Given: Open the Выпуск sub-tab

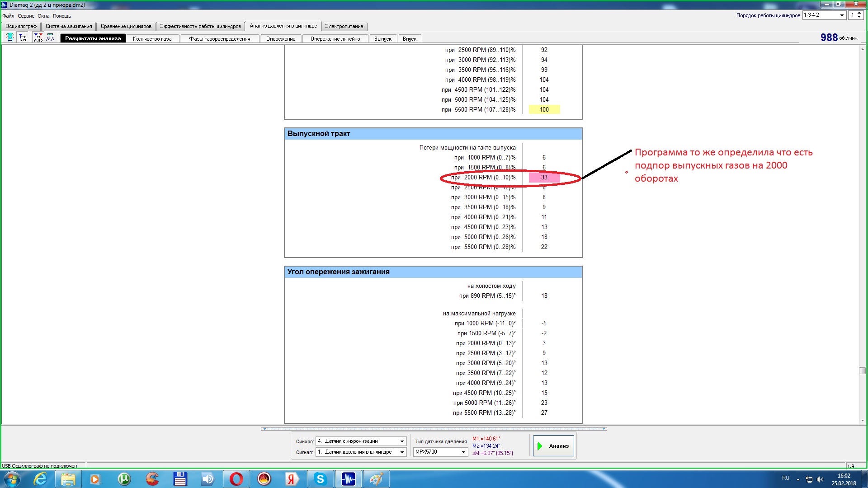Looking at the screenshot, I should coord(383,39).
